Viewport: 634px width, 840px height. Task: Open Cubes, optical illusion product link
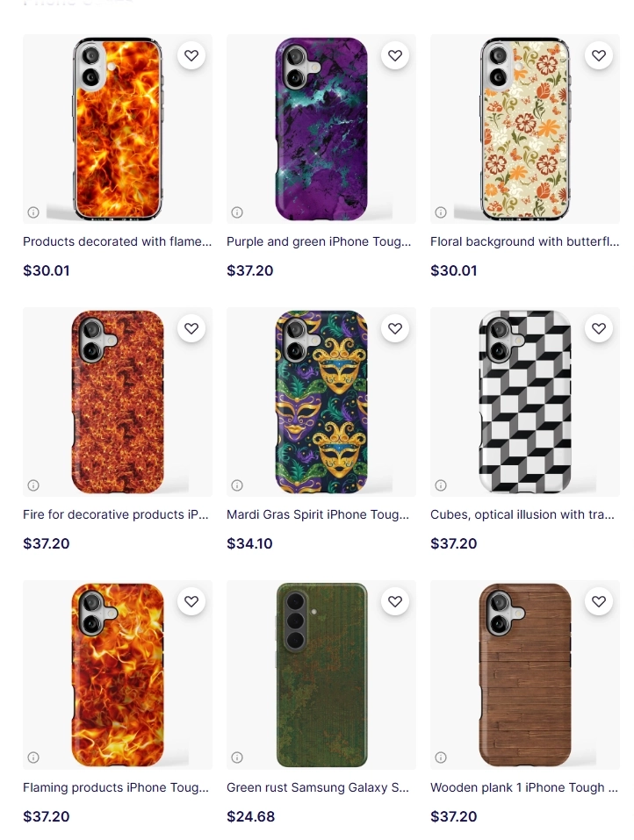pyautogui.click(x=522, y=515)
